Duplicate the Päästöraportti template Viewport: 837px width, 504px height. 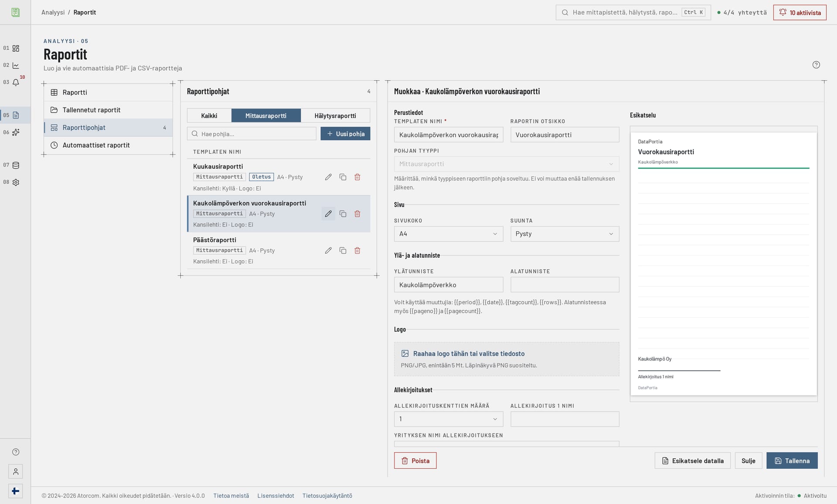pyautogui.click(x=343, y=250)
